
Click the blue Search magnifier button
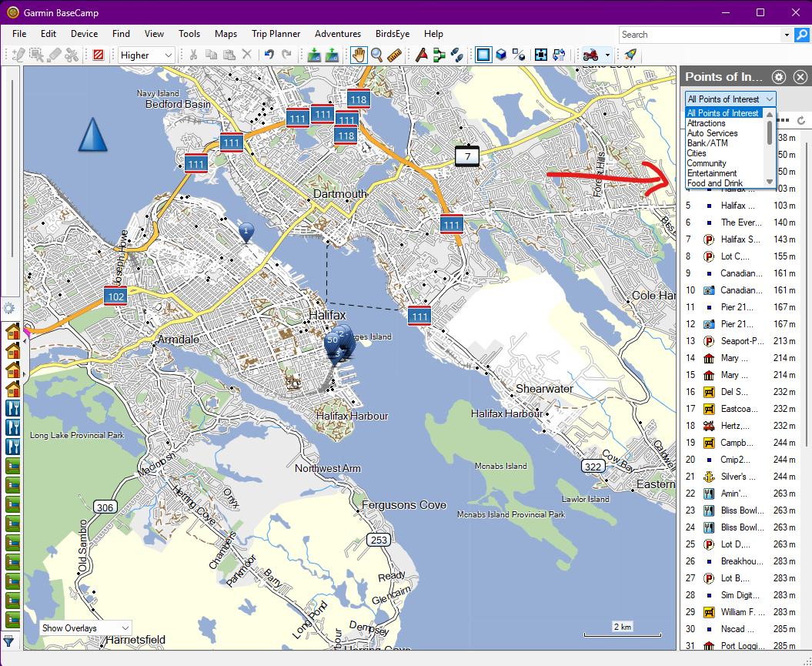pyautogui.click(x=802, y=35)
